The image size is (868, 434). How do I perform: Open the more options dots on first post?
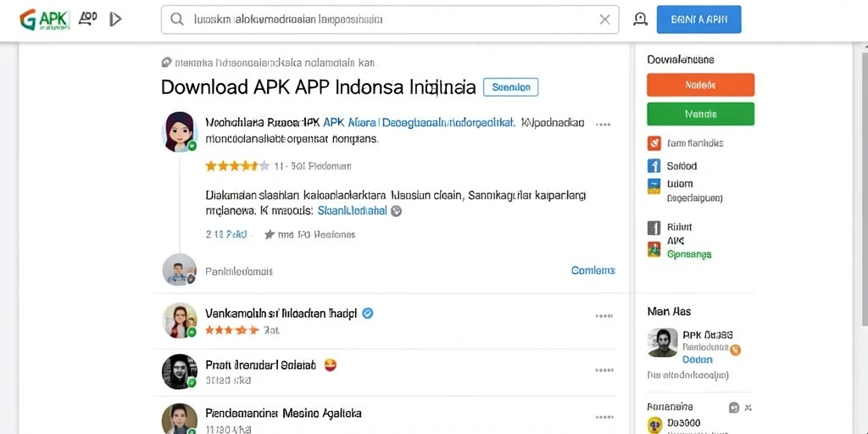coord(603,125)
